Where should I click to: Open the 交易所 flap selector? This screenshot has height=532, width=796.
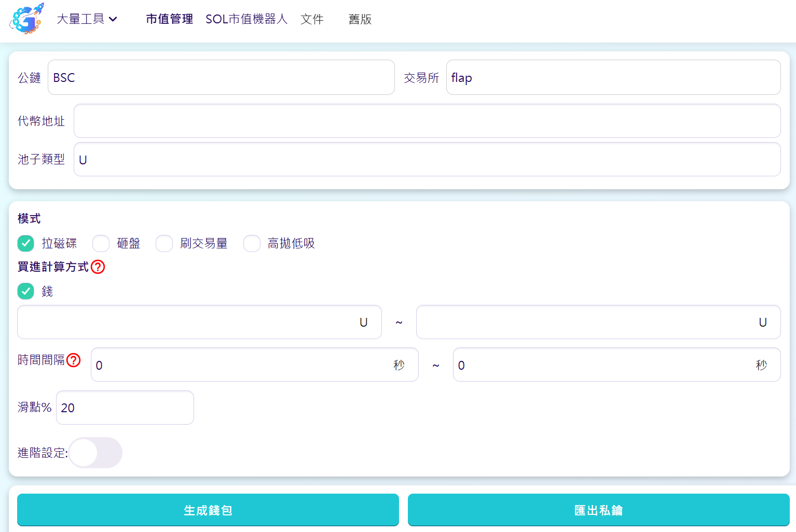tap(613, 77)
